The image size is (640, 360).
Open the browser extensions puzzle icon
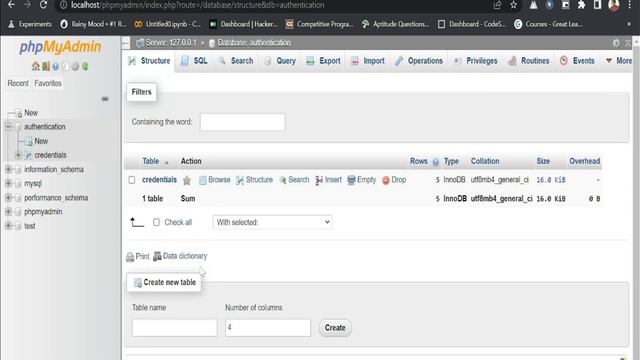tap(581, 5)
